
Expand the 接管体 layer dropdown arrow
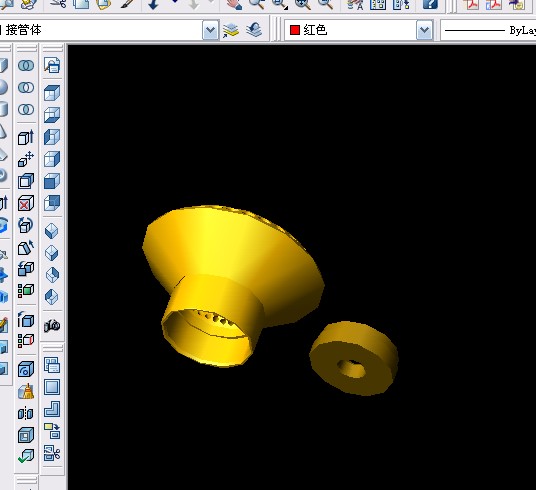(x=210, y=30)
